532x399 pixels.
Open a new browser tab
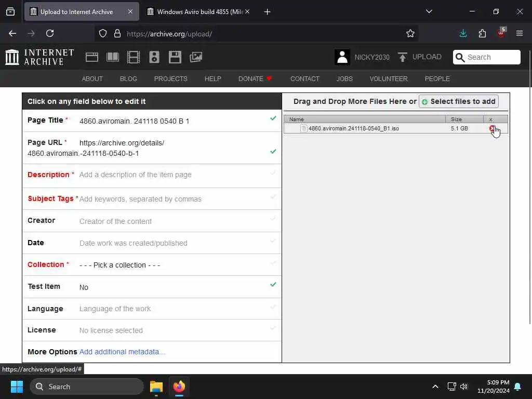point(267,12)
